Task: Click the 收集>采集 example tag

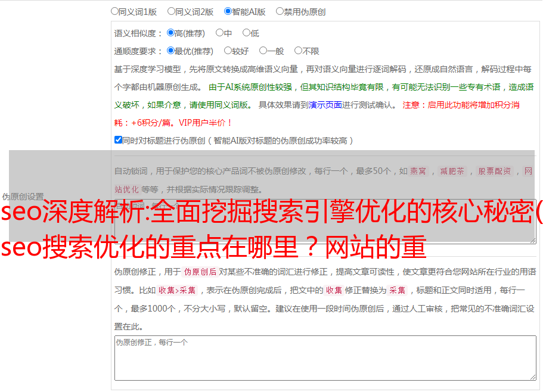Action: coord(177,290)
